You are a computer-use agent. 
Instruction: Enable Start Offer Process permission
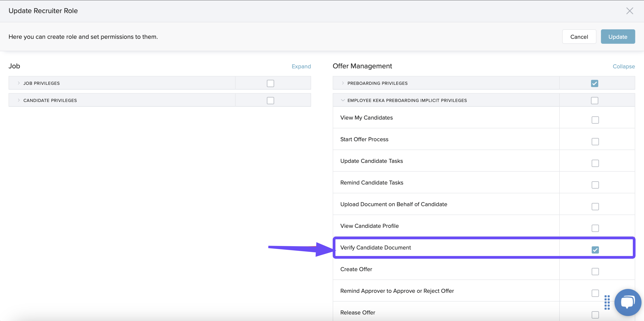[x=595, y=142]
